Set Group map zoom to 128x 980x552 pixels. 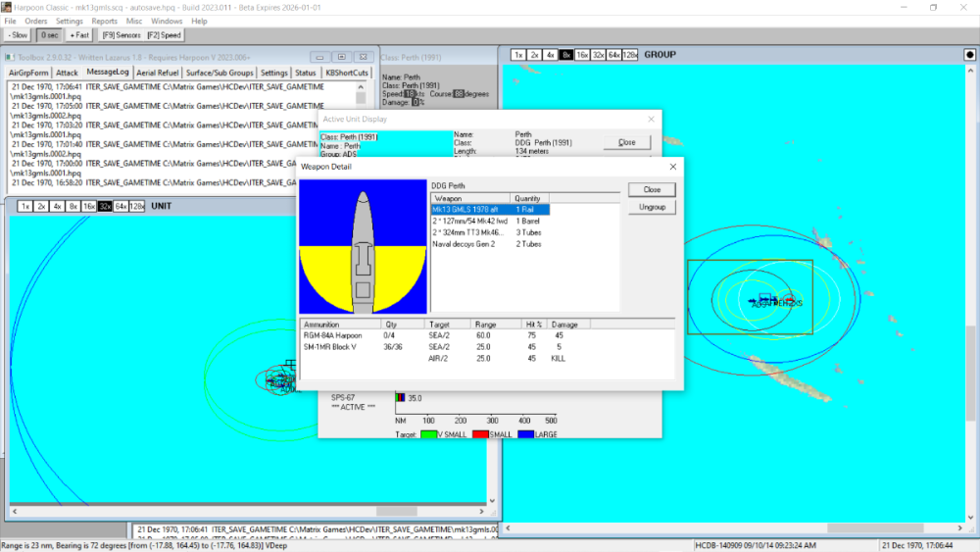click(x=630, y=55)
